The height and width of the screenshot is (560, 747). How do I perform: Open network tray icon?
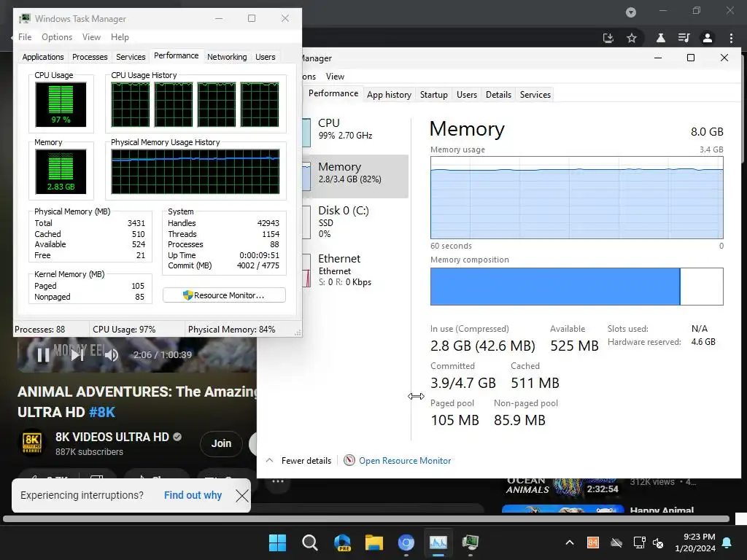click(639, 542)
